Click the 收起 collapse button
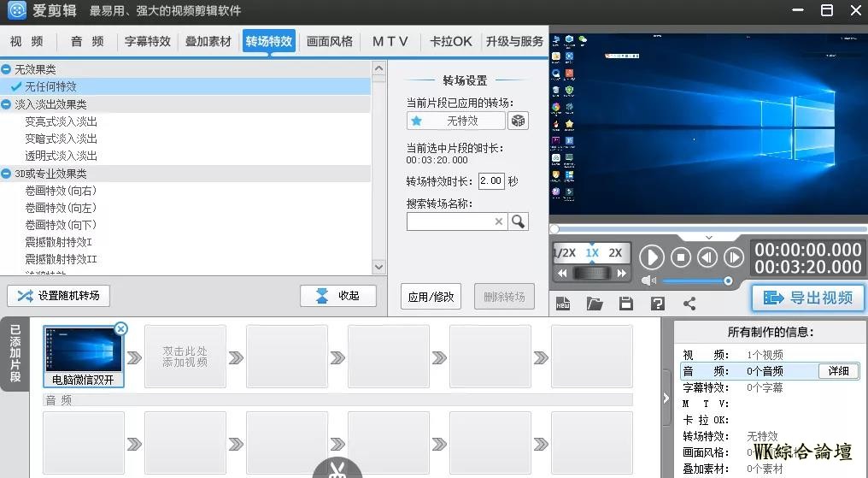This screenshot has height=478, width=868. 338,296
